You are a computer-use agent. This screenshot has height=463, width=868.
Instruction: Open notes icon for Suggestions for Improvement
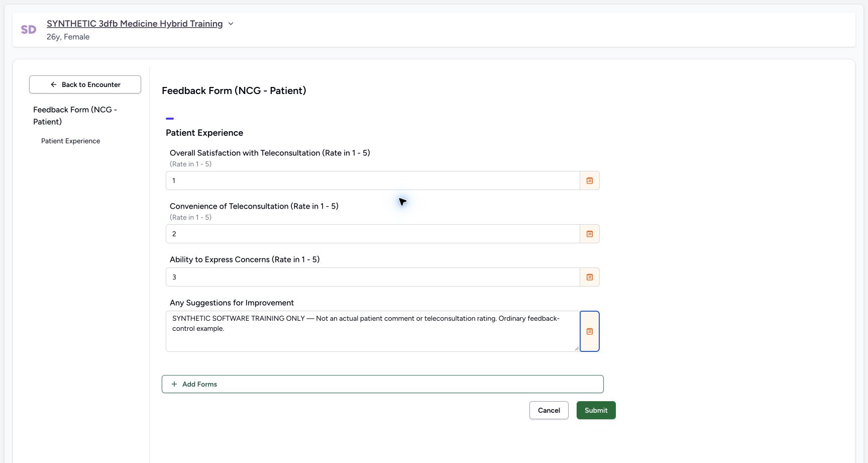(590, 331)
